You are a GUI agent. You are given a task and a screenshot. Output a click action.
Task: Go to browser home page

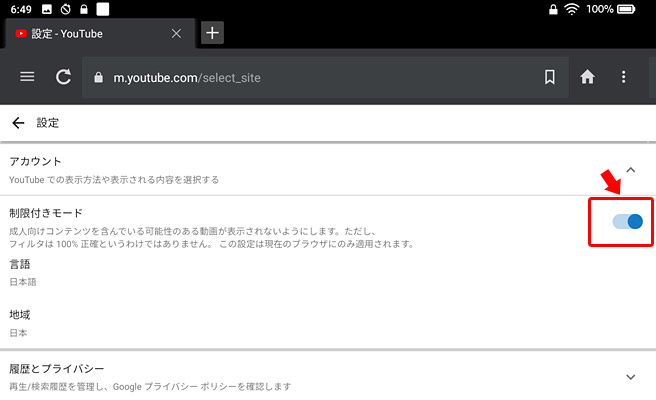587,77
